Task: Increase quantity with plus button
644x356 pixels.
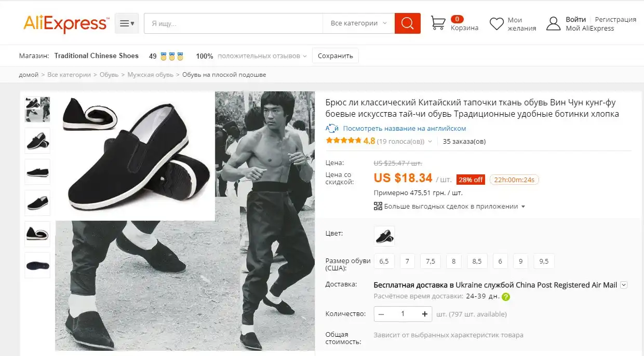Action: (425, 314)
